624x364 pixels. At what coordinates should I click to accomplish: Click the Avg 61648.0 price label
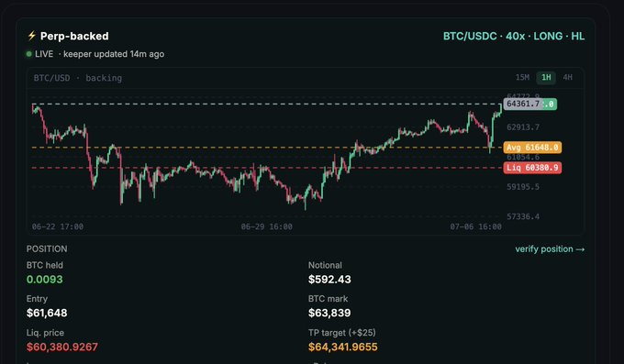click(532, 148)
